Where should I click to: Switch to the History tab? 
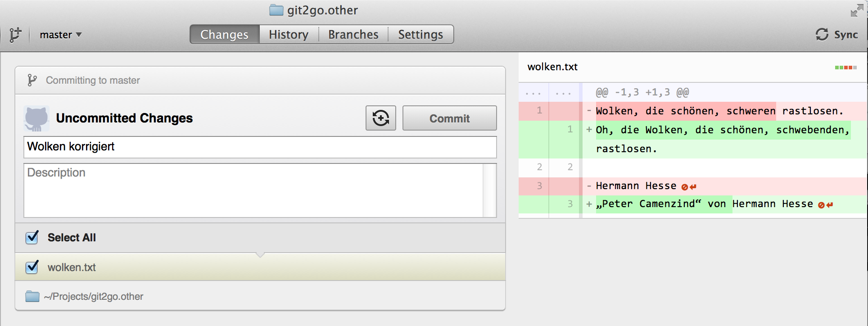coord(289,35)
